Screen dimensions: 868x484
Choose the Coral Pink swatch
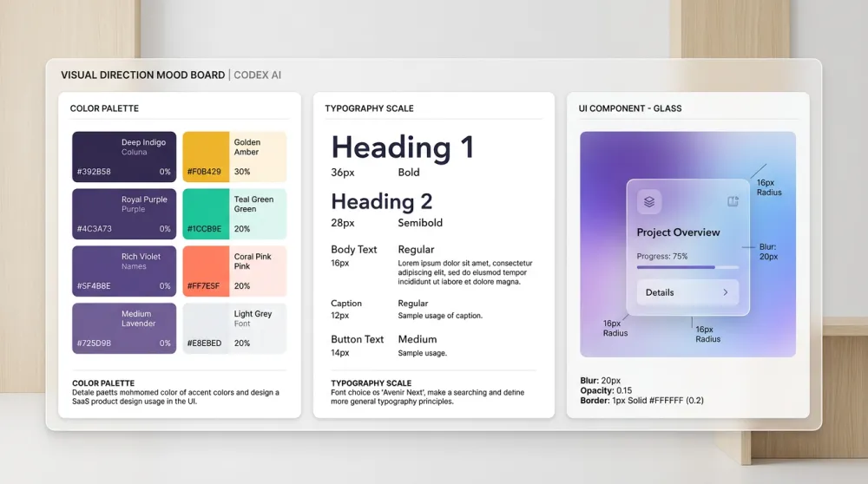tap(234, 271)
